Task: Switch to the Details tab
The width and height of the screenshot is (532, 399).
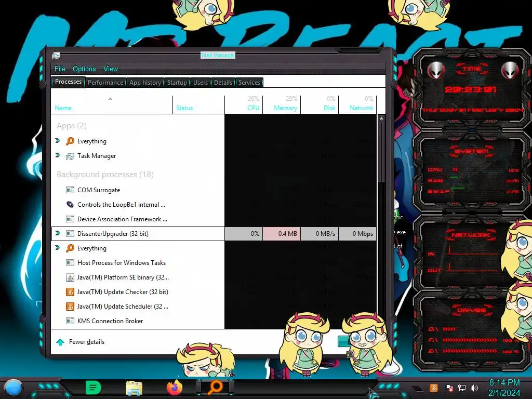Action: point(223,83)
